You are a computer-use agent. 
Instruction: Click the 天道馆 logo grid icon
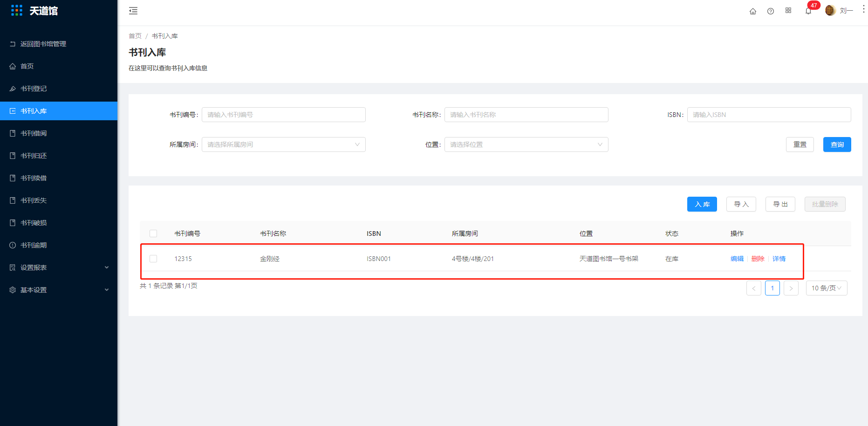(x=17, y=10)
